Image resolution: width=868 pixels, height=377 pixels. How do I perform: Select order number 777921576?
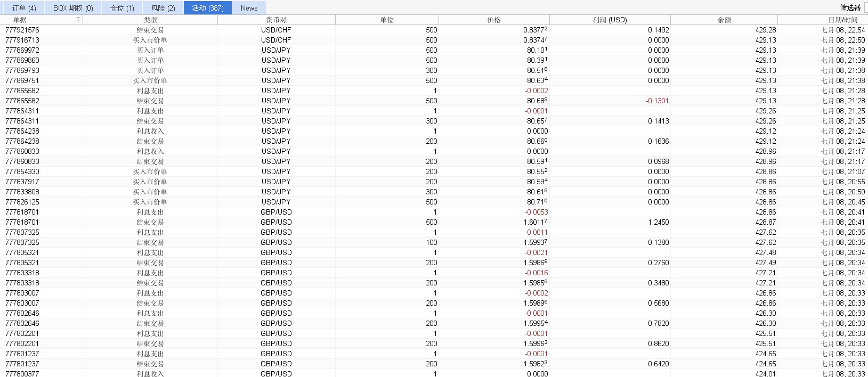tap(22, 30)
